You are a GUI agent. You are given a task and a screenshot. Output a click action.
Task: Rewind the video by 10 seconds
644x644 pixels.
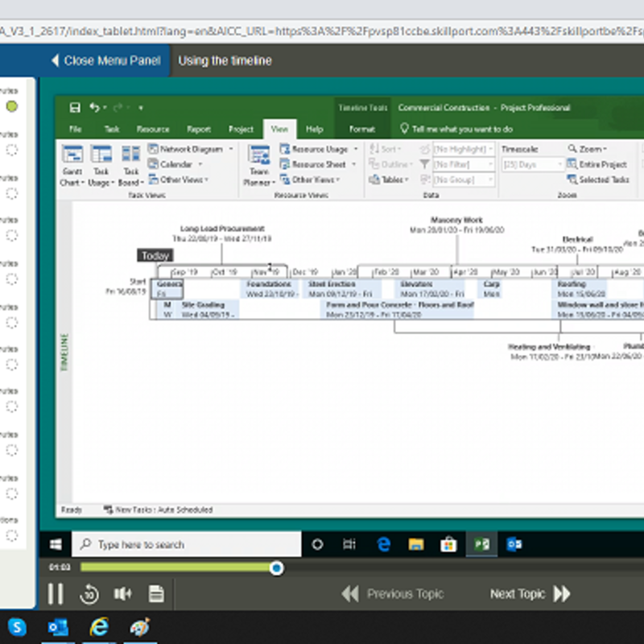click(x=89, y=594)
